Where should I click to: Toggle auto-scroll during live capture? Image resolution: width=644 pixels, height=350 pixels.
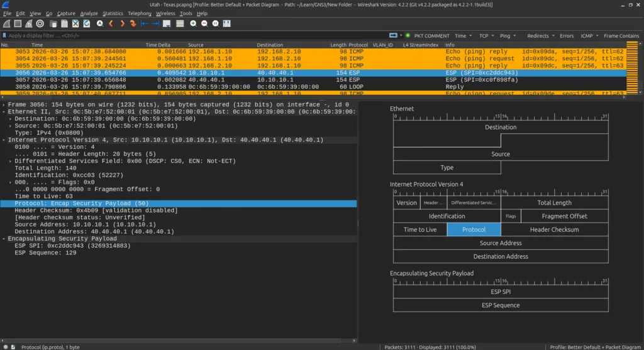coord(166,24)
